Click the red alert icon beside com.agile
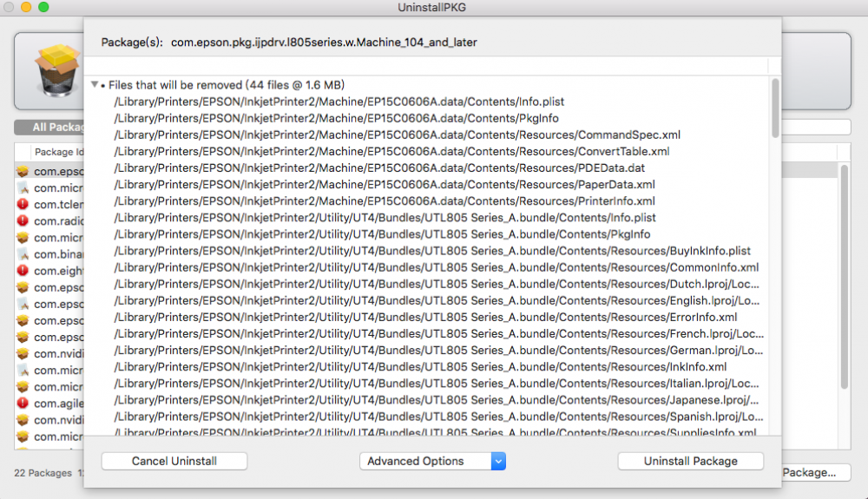868x499 pixels. point(23,404)
